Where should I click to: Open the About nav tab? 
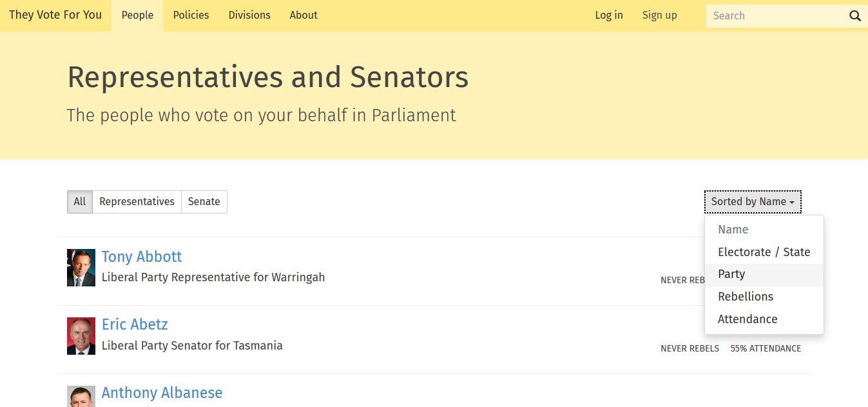(304, 15)
